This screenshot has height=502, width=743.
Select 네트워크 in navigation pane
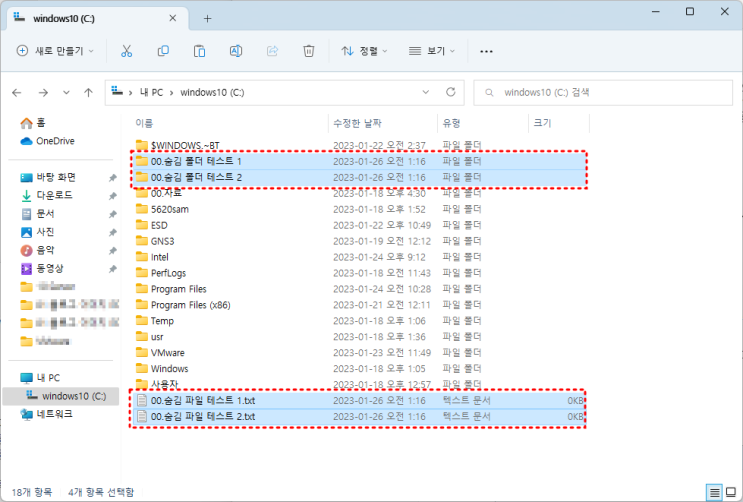click(46, 414)
